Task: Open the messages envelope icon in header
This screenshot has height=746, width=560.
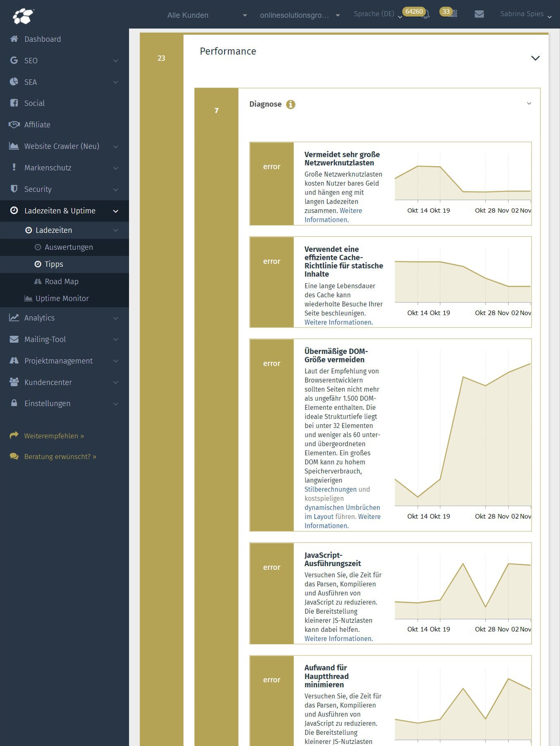Action: [x=479, y=14]
